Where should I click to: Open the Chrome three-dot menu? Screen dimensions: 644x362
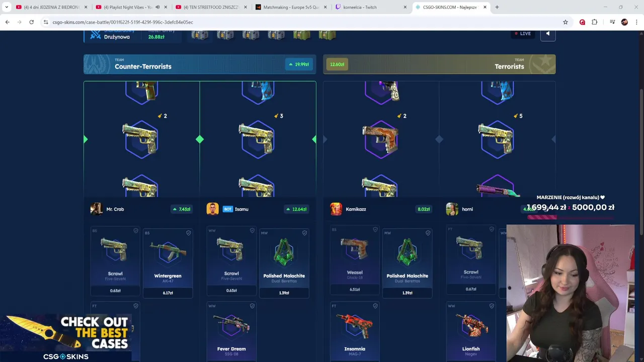click(x=636, y=22)
